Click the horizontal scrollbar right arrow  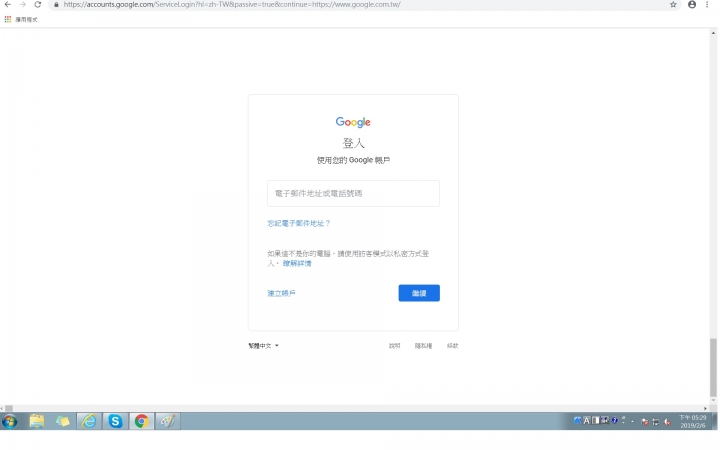click(706, 408)
